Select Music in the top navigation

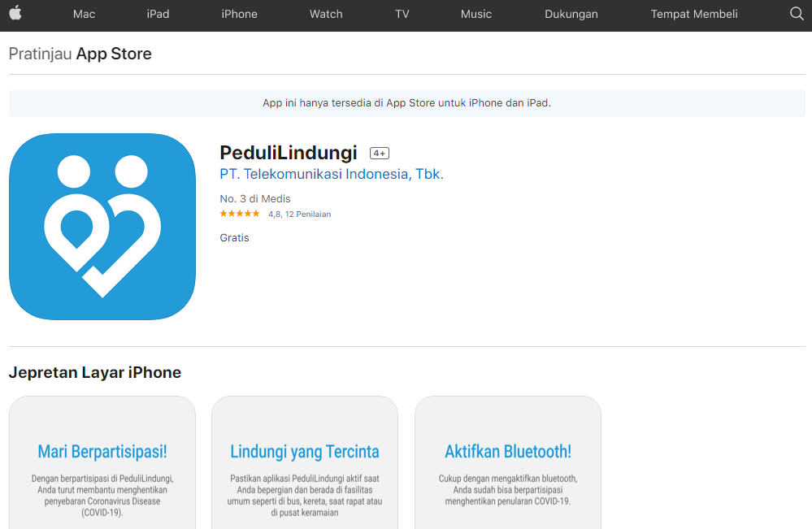tap(476, 14)
